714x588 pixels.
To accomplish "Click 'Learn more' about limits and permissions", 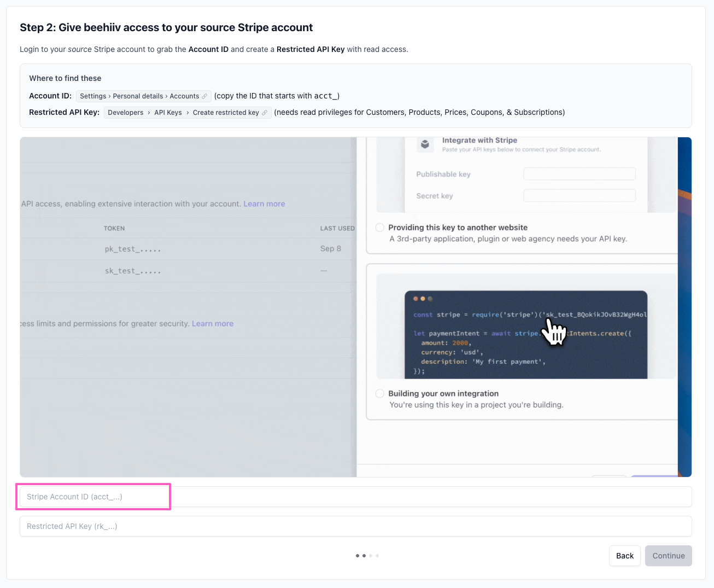I will (x=213, y=324).
